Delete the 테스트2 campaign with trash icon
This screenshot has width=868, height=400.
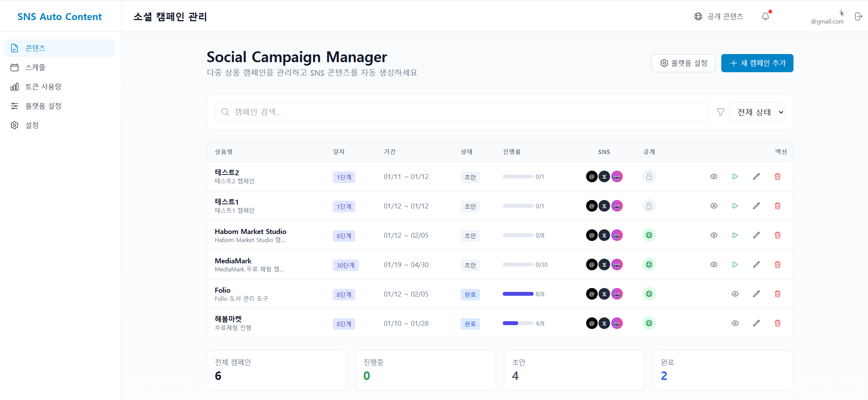point(778,176)
